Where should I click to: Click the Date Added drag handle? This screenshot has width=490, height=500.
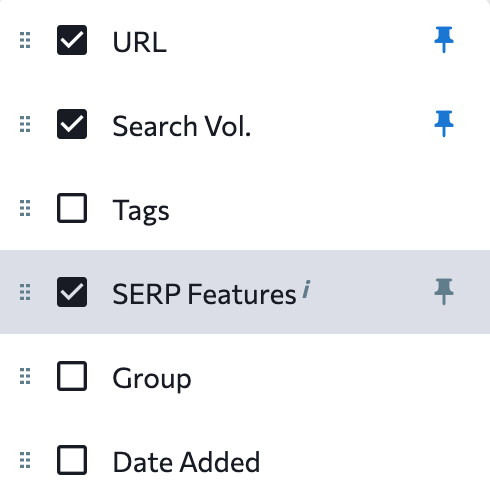coord(25,460)
